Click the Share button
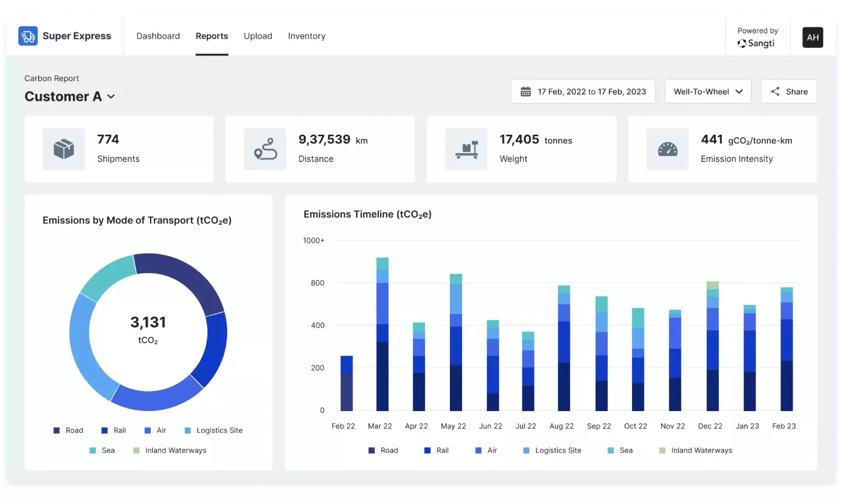This screenshot has width=841, height=504. (x=789, y=91)
